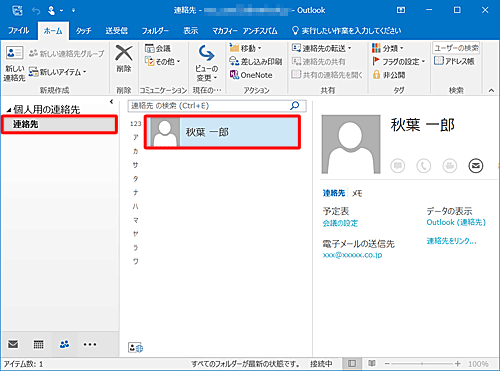Open the ファイル tab
The image size is (500, 371).
pyautogui.click(x=18, y=31)
